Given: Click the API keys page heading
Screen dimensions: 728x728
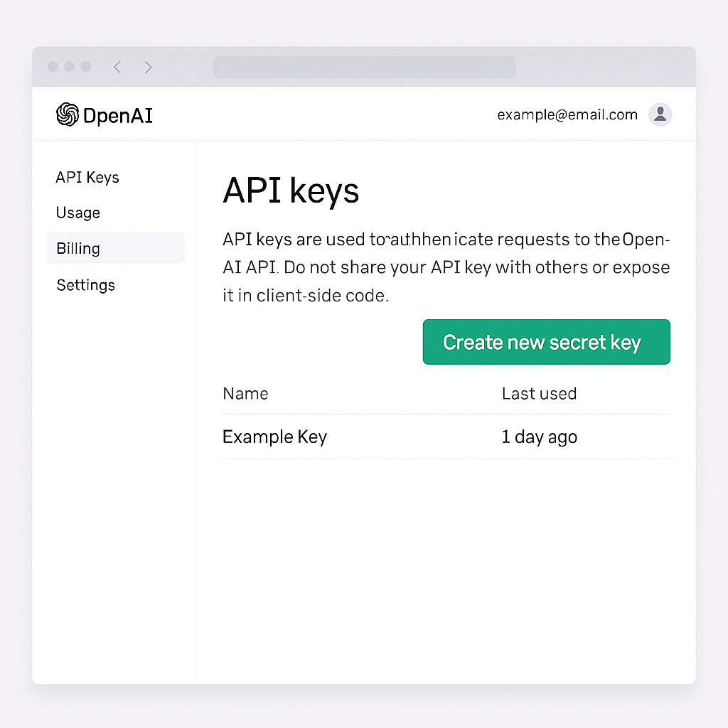Looking at the screenshot, I should pos(291,191).
